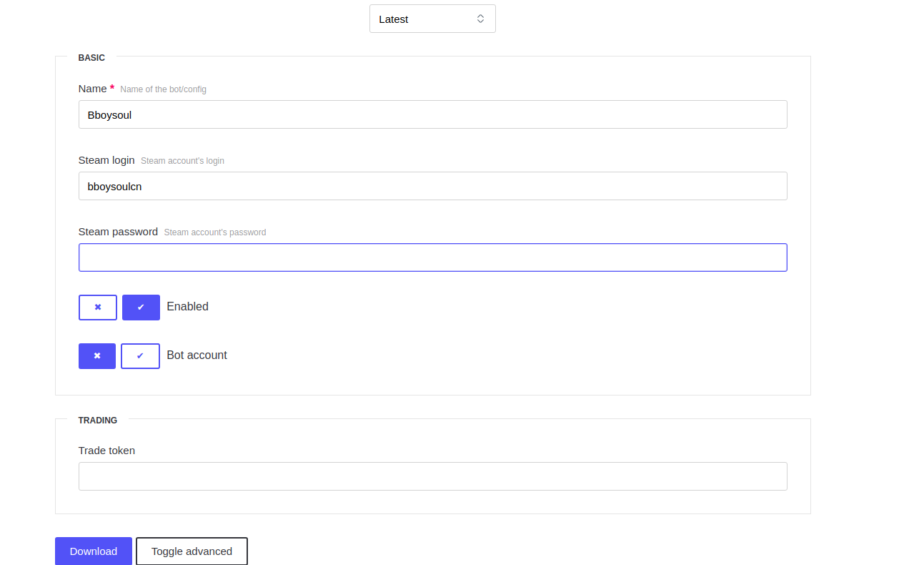Set Bot account to off with cross button
This screenshot has width=924, height=565.
(97, 355)
